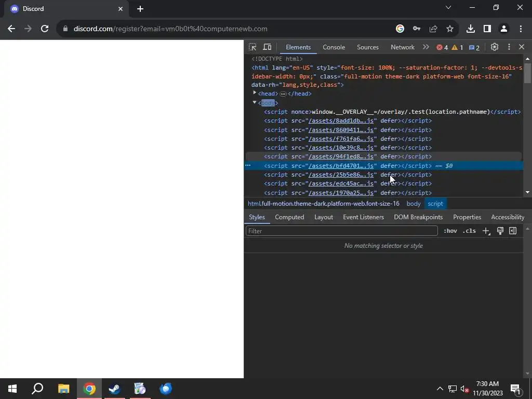Image resolution: width=532 pixels, height=399 pixels.
Task: Select the script breadcrumb
Action: click(x=435, y=204)
